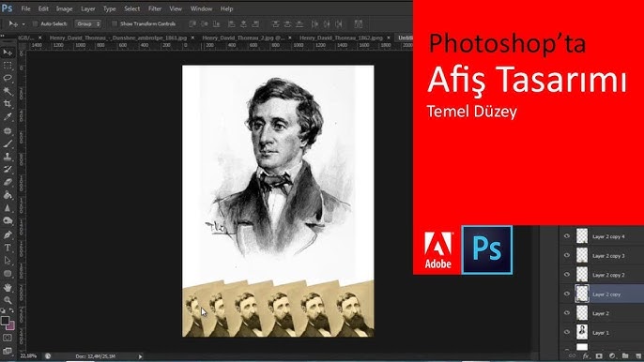Close the Henry_David_Thoreau_2.jpg tab
Image resolution: width=644 pixels, height=362 pixels.
(x=290, y=38)
